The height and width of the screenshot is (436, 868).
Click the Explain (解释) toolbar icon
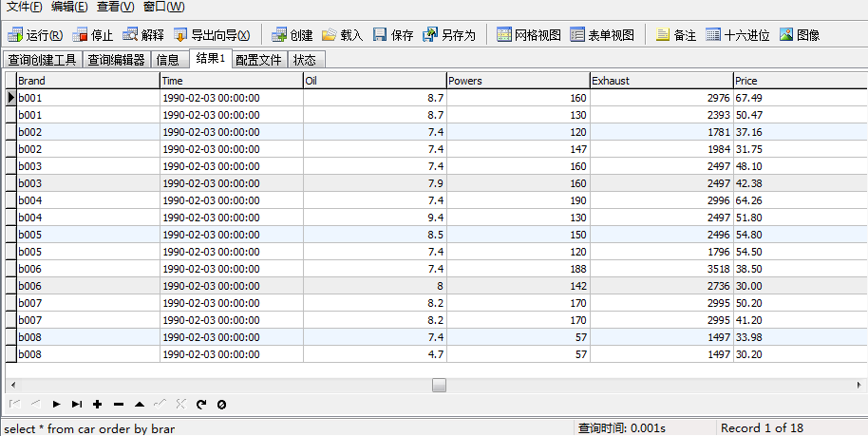point(130,35)
